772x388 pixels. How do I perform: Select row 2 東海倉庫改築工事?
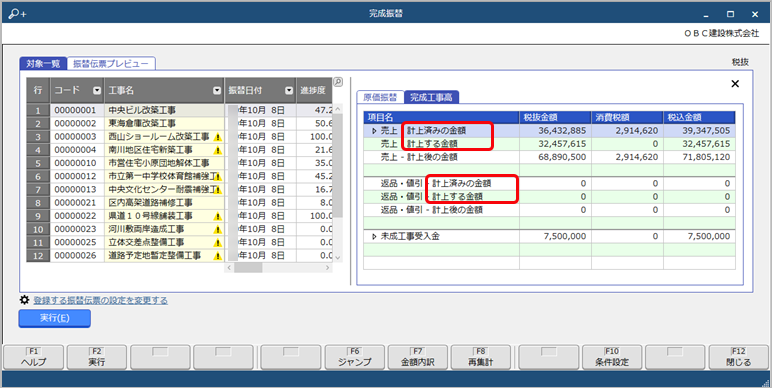(x=180, y=124)
